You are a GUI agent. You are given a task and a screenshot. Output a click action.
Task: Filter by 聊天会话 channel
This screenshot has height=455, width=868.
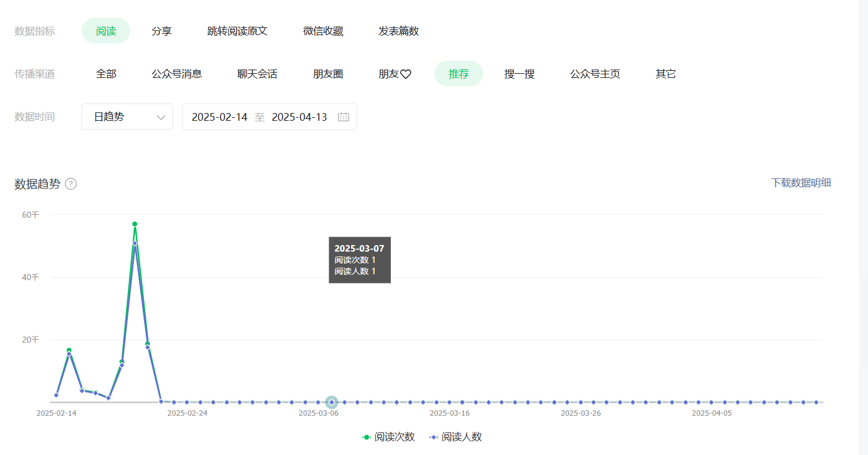point(257,74)
